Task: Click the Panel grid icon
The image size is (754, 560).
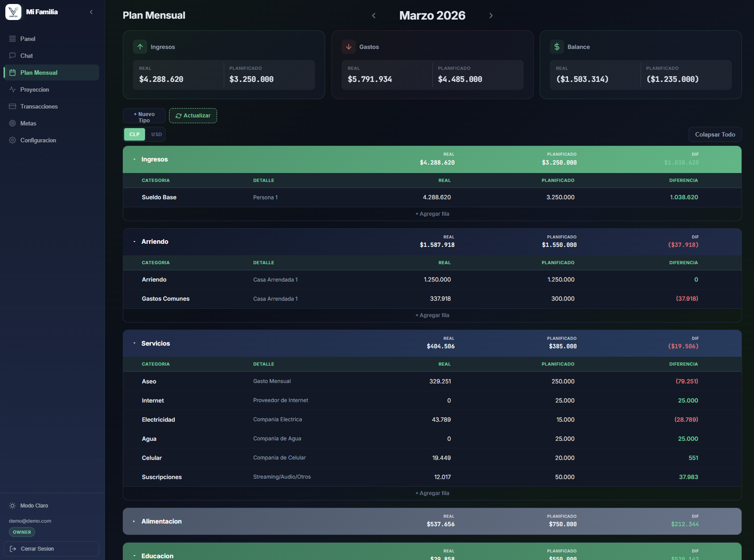Action: pos(12,39)
